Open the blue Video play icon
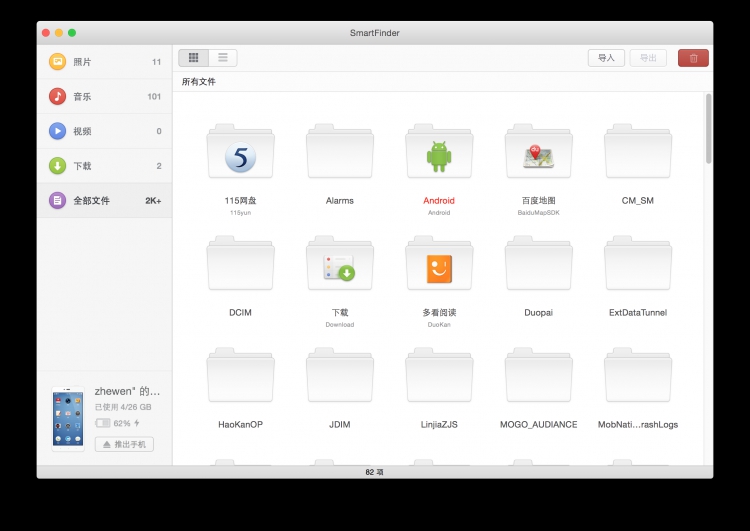The width and height of the screenshot is (750, 531). 57,131
